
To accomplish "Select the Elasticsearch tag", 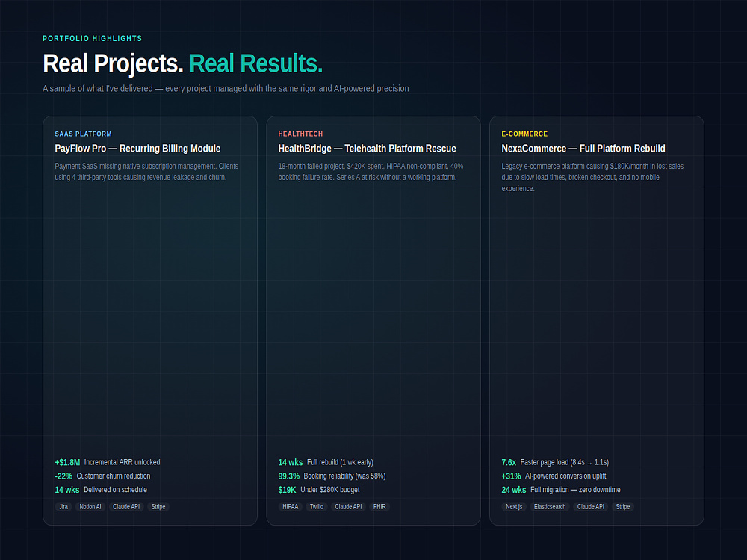I will 550,507.
